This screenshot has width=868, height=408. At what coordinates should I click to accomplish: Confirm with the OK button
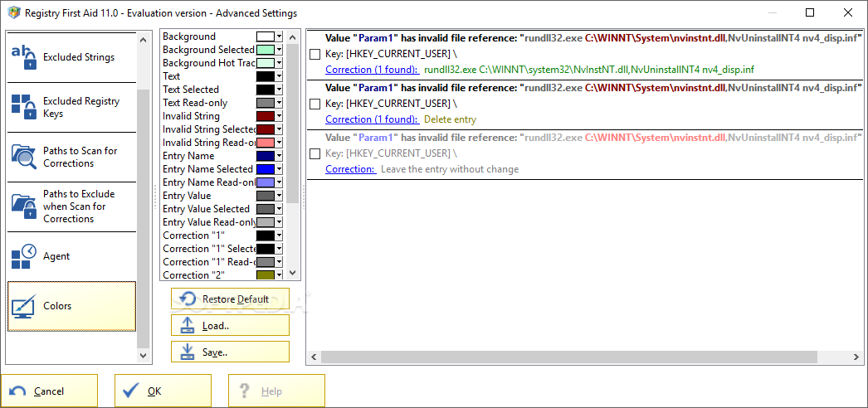point(163,391)
